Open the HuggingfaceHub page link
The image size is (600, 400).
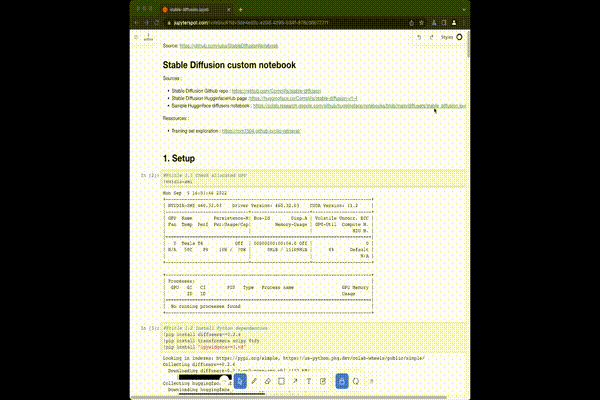[303, 98]
